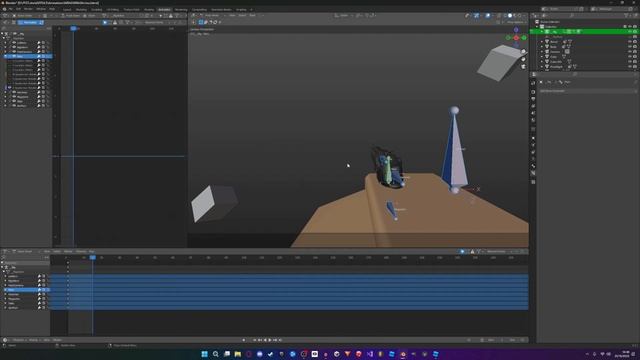640x360 pixels.
Task: Switch to the Layout workspace tab
Action: pos(67,9)
